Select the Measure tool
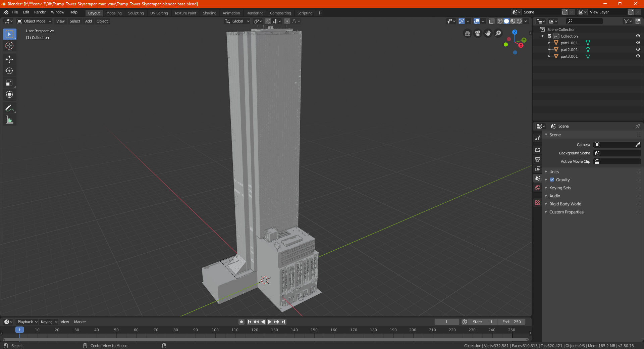Image resolution: width=644 pixels, height=349 pixels. click(x=9, y=120)
